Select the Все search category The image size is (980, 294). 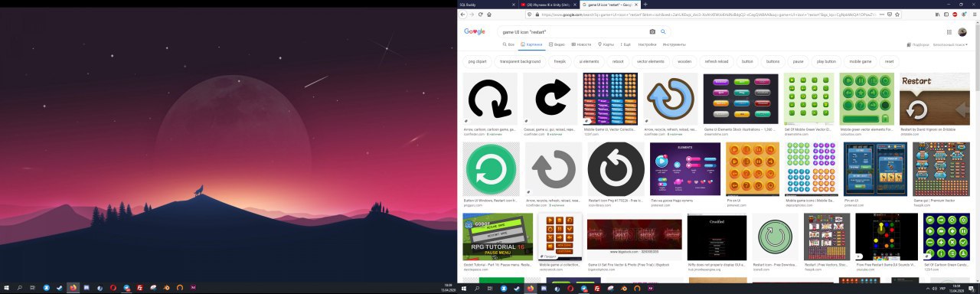tap(509, 44)
